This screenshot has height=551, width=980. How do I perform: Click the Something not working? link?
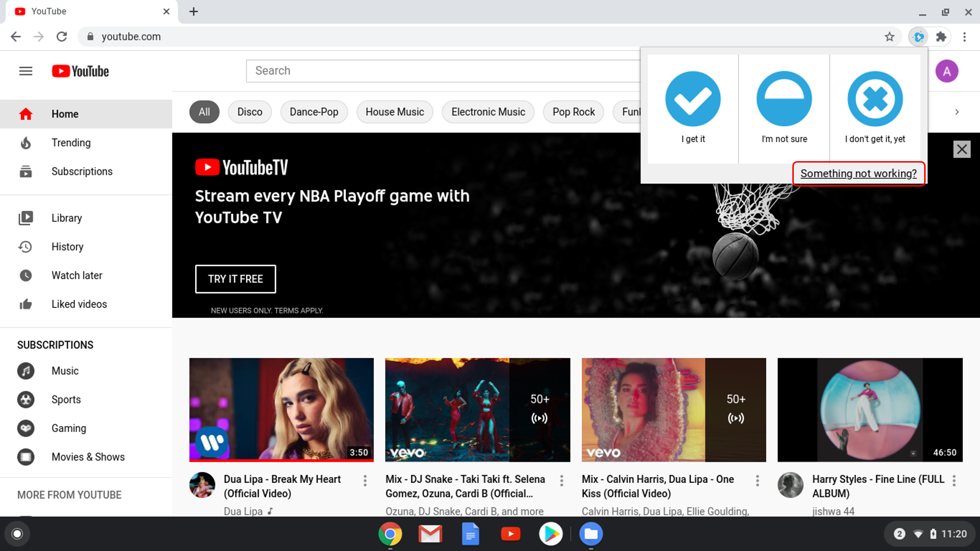(858, 173)
